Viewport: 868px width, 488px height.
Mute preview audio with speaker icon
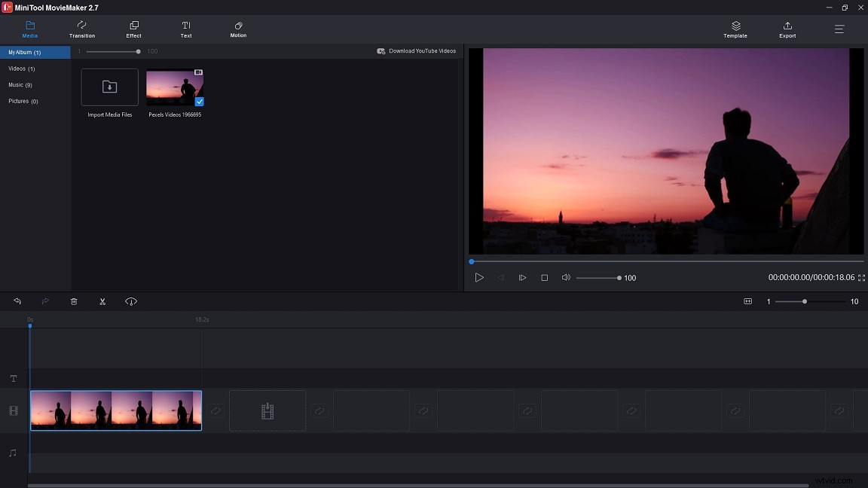point(566,278)
